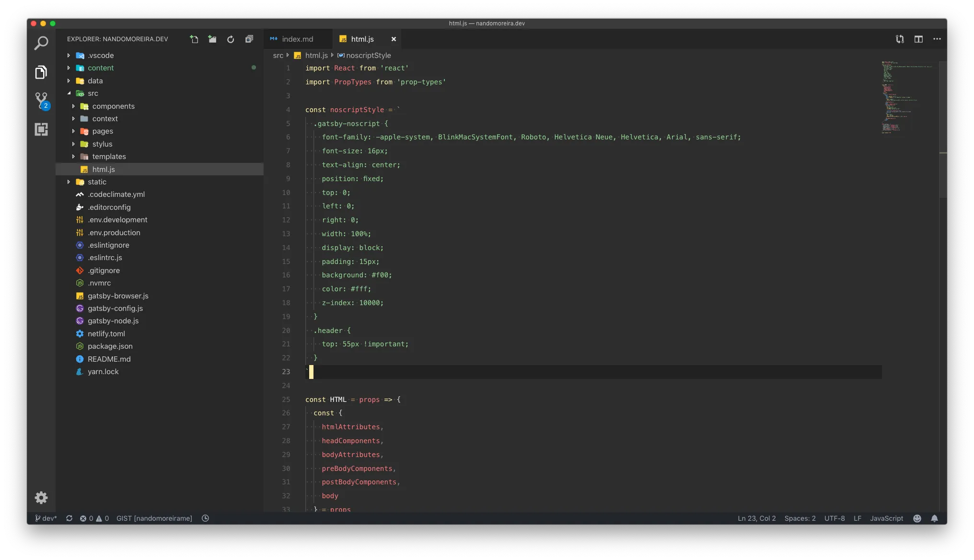Open Source Control view with badge

tap(42, 101)
